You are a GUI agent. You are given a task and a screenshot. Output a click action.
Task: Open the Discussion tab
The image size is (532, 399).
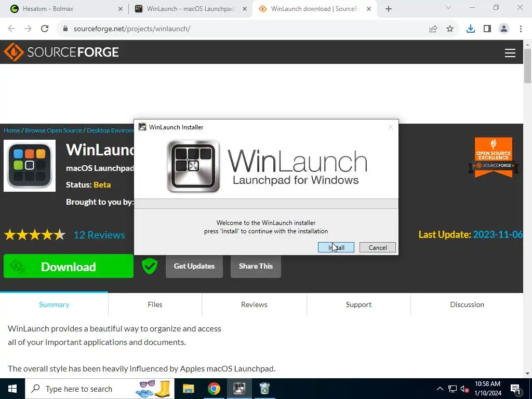[x=467, y=304]
